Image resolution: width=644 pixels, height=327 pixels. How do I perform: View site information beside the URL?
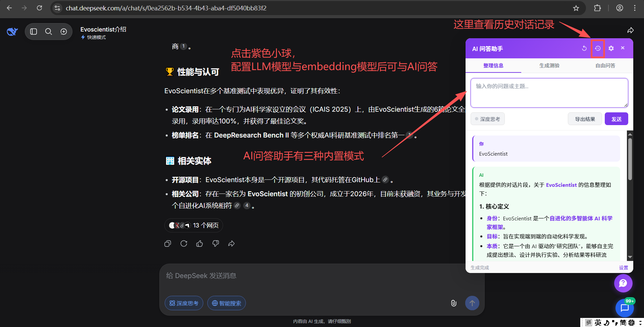[x=57, y=8]
